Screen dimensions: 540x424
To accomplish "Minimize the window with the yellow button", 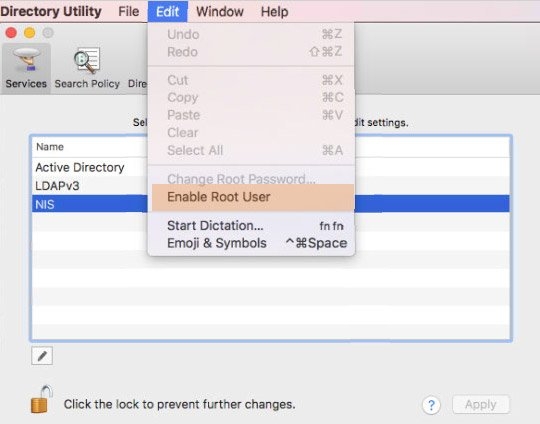I will pos(29,33).
